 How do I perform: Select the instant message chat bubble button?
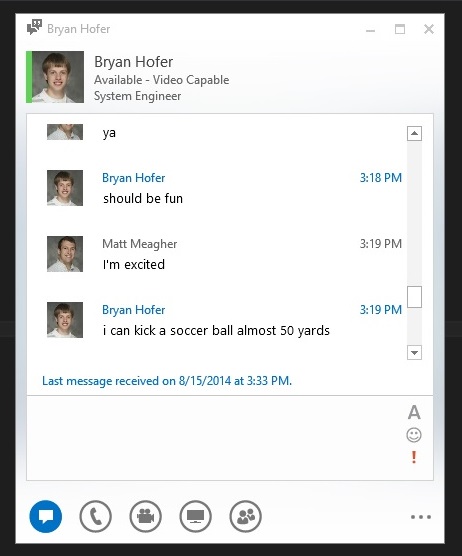pyautogui.click(x=45, y=516)
